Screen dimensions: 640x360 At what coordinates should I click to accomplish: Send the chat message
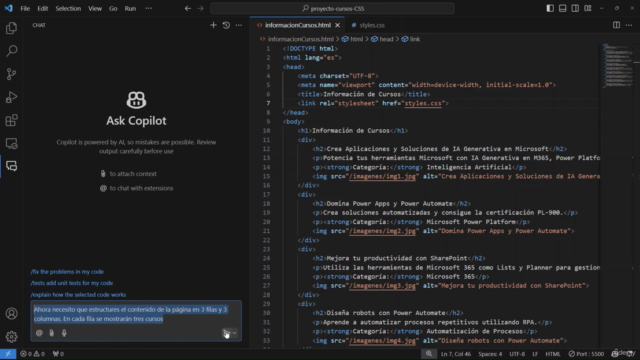click(x=226, y=333)
